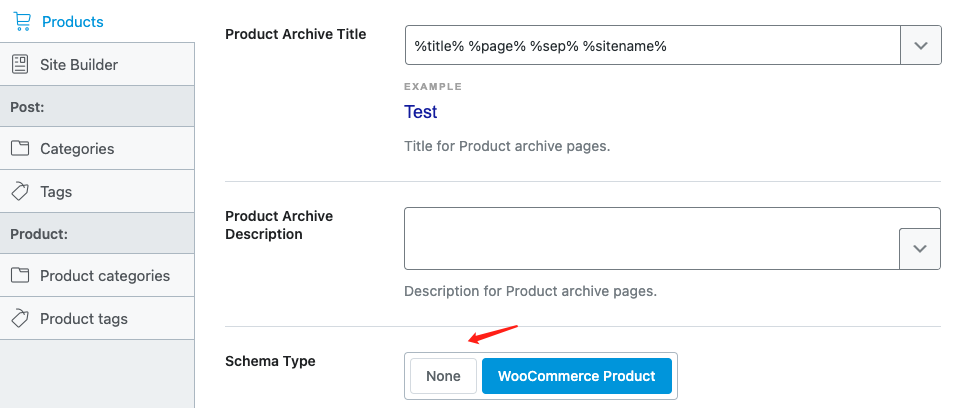Click the Product categories folder icon
The height and width of the screenshot is (408, 967).
pos(20,275)
